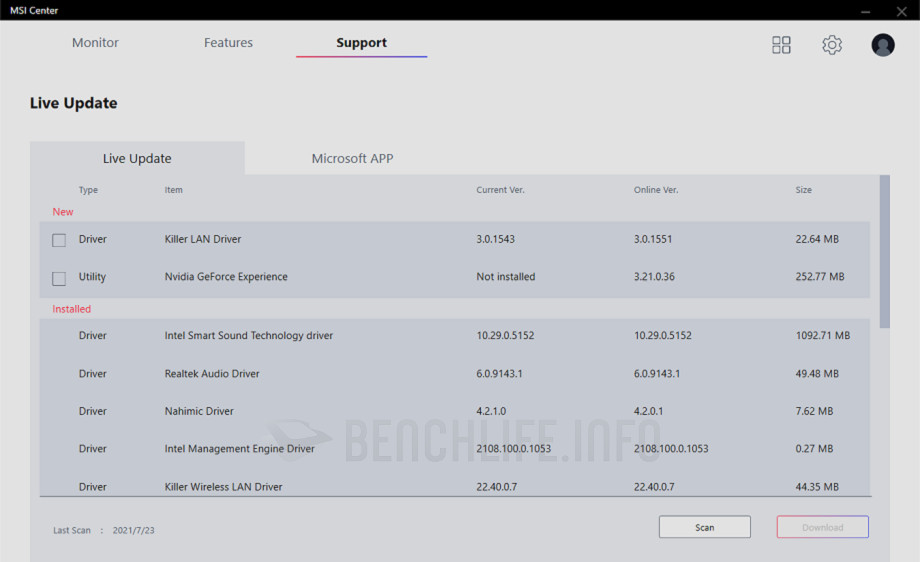Open the grid view icon
Viewport: 920px width, 562px height.
(x=781, y=45)
